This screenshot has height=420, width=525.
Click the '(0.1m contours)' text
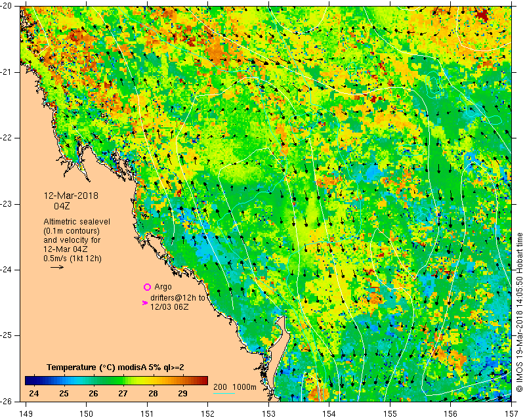(x=72, y=231)
